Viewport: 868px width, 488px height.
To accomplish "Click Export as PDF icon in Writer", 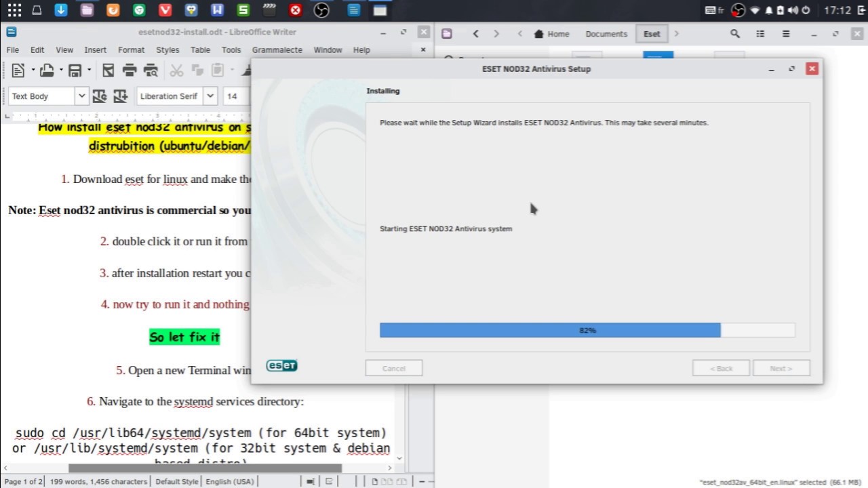I will tap(108, 70).
